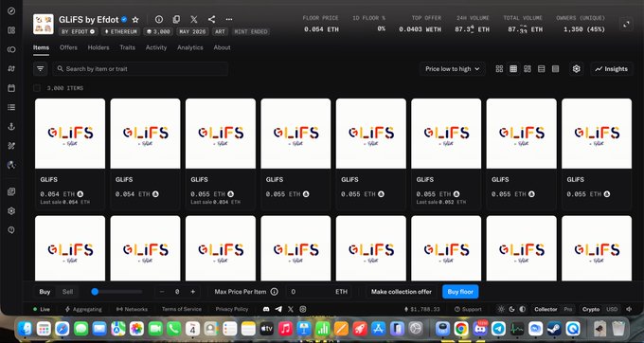Open the calendar icon in left sidebar
The image size is (644, 343).
pos(11,88)
